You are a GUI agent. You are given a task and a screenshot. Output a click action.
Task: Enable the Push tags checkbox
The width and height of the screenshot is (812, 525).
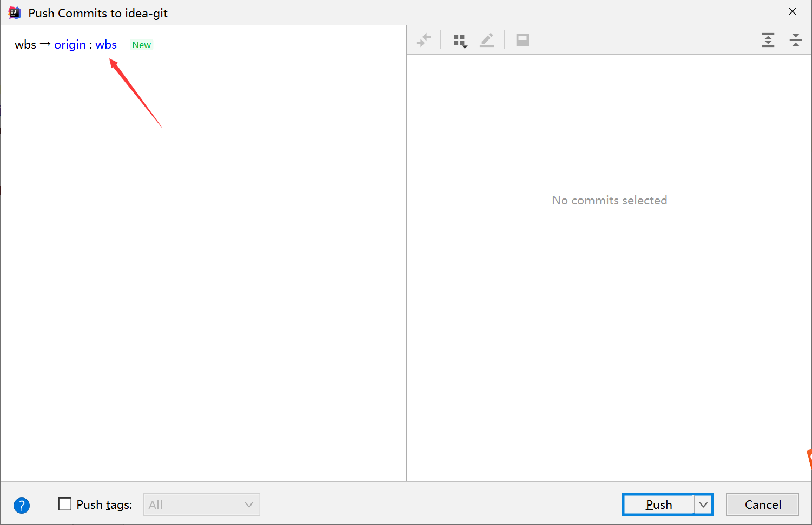click(x=65, y=504)
